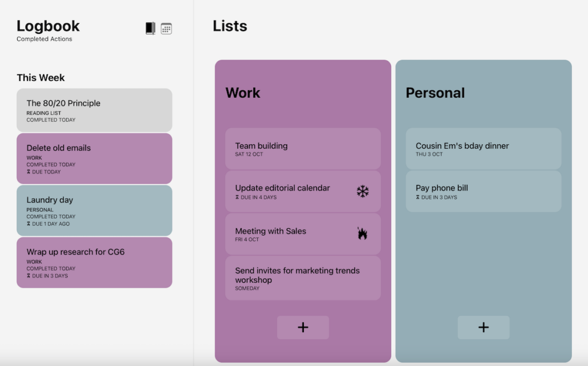Open The 80/20 Principle logbook entry
This screenshot has height=366, width=588.
click(x=94, y=110)
